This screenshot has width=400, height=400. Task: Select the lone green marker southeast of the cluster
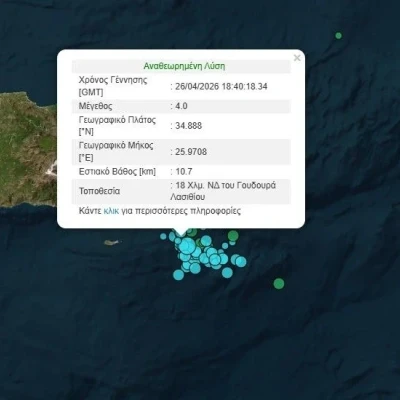pos(279,284)
